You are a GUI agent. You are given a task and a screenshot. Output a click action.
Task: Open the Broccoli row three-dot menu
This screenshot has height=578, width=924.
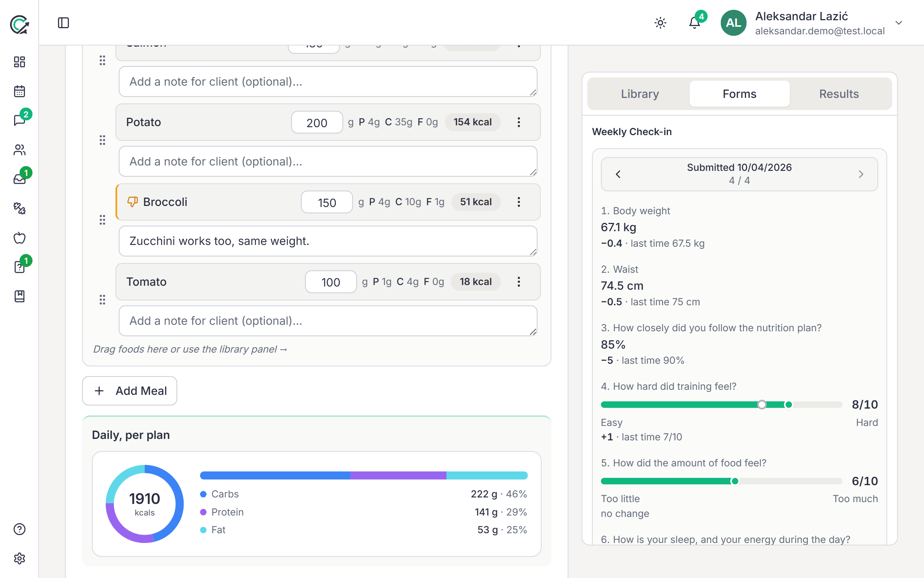click(x=519, y=202)
